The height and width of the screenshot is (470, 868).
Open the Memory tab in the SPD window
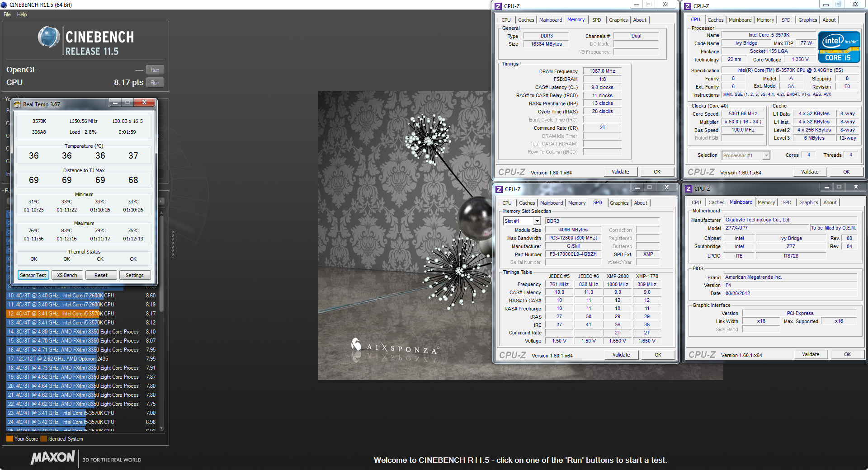click(x=576, y=203)
